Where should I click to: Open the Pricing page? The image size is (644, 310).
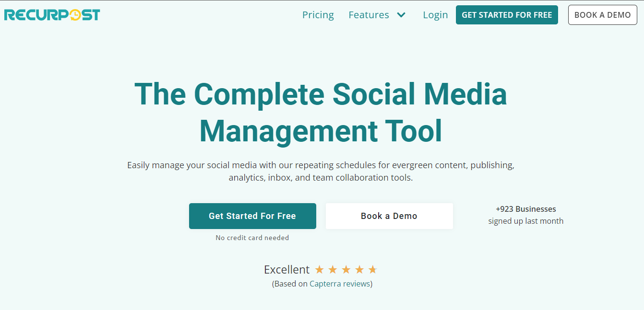tap(318, 15)
